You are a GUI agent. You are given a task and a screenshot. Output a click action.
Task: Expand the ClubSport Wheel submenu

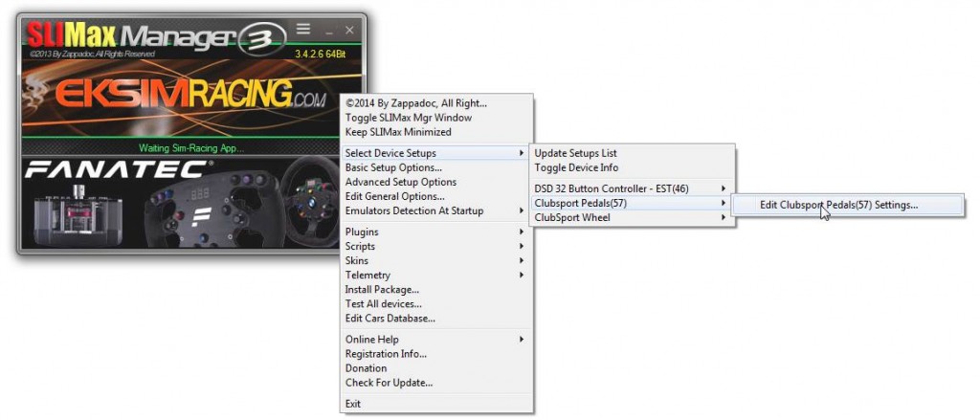[632, 217]
